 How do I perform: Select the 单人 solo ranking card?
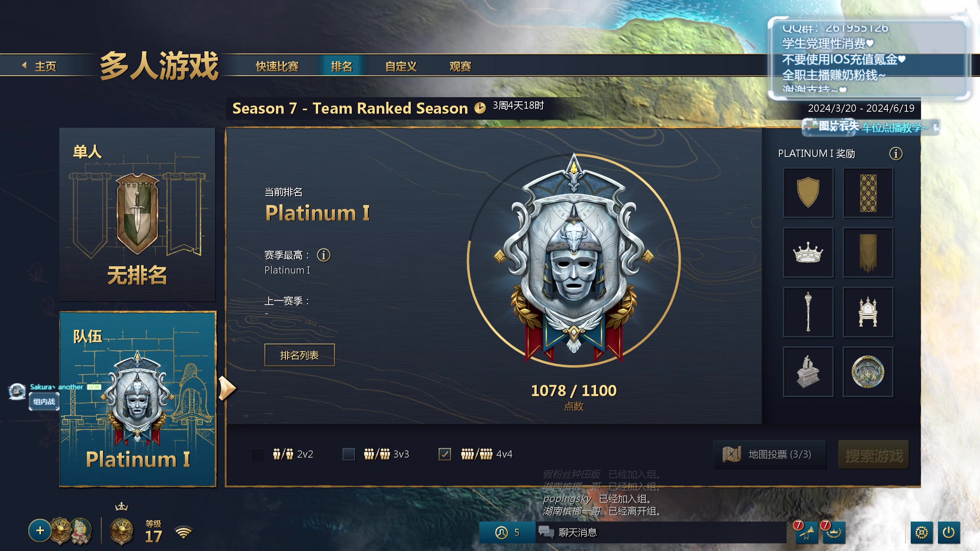click(137, 215)
